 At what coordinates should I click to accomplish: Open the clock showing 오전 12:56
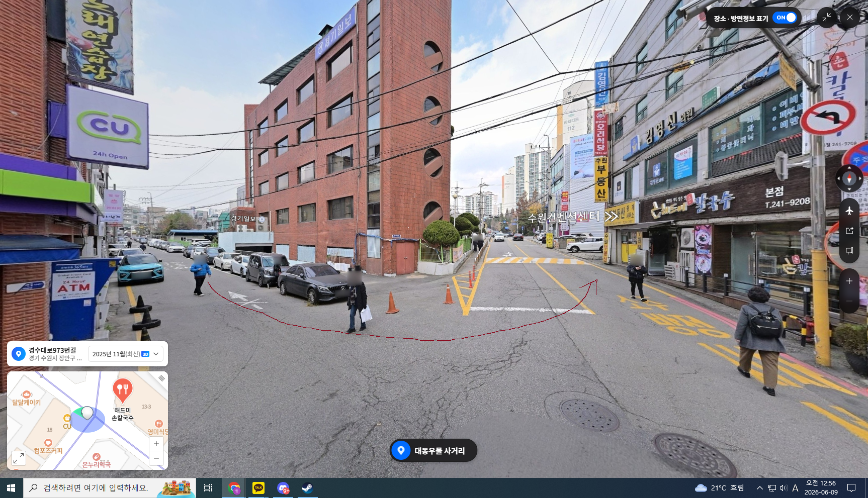(x=821, y=488)
